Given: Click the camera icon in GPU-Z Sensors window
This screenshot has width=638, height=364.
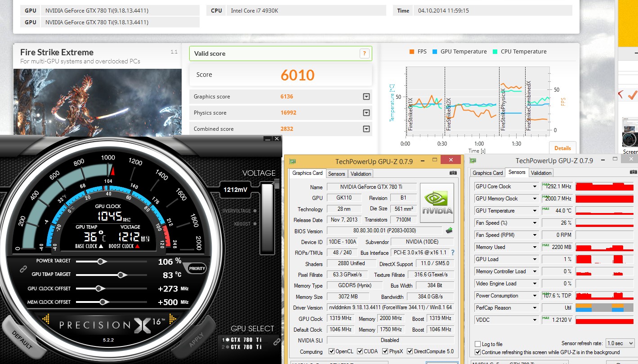Looking at the screenshot, I should click(x=634, y=172).
